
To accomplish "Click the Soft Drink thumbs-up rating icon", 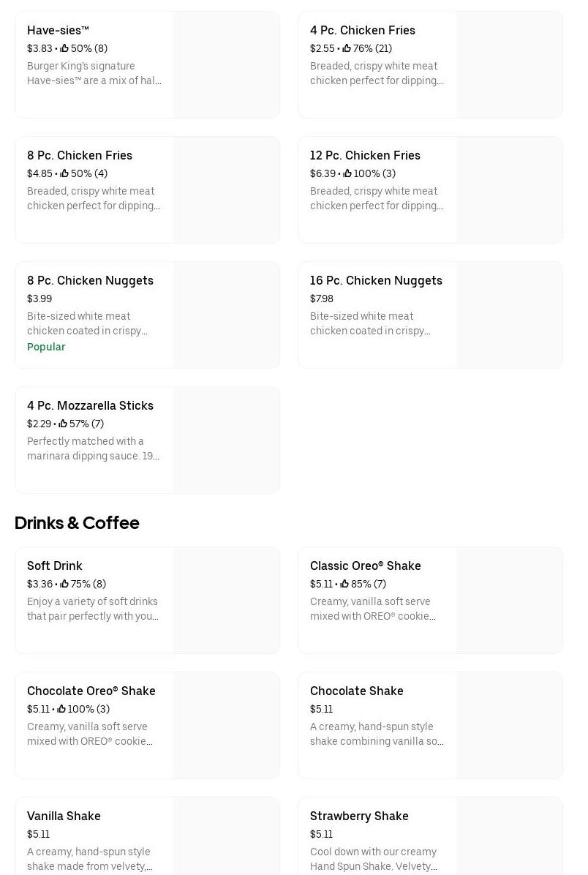I will coord(64,584).
